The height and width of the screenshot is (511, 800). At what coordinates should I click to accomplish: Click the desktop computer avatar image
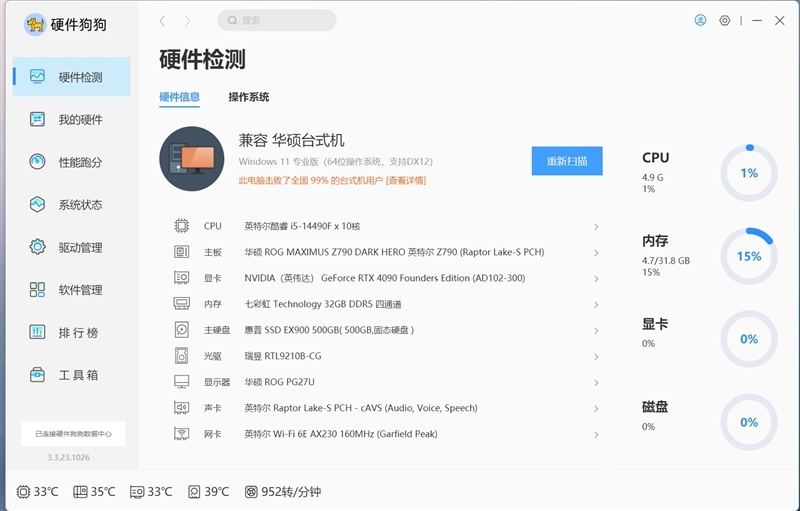click(x=192, y=159)
